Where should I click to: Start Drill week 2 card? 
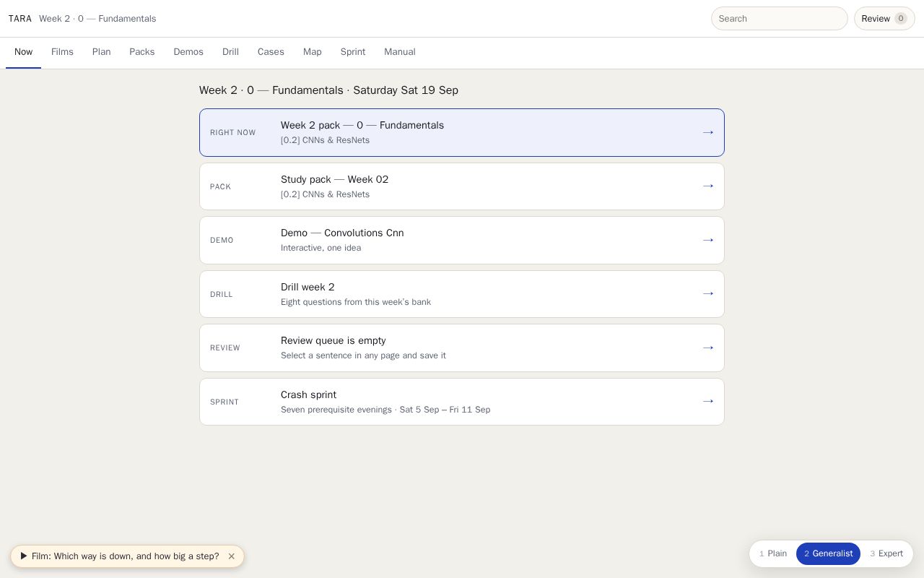pos(462,294)
